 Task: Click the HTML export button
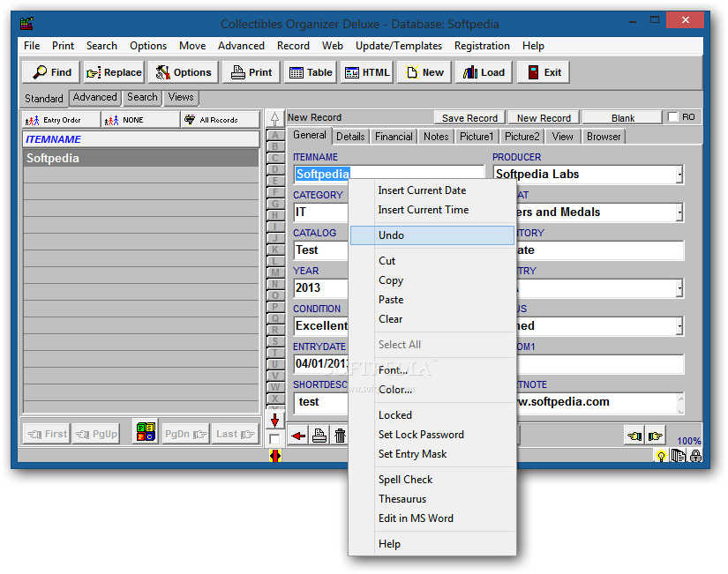point(367,72)
